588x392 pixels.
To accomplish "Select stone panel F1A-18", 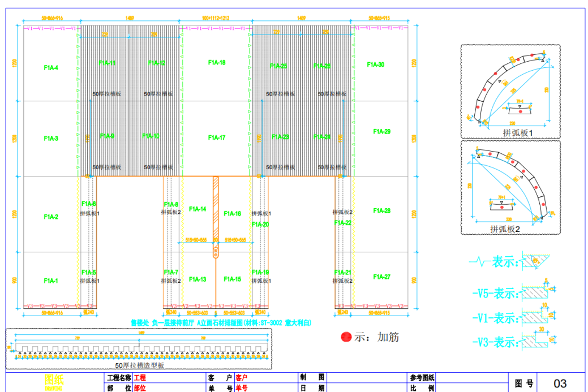I will click(x=216, y=63).
